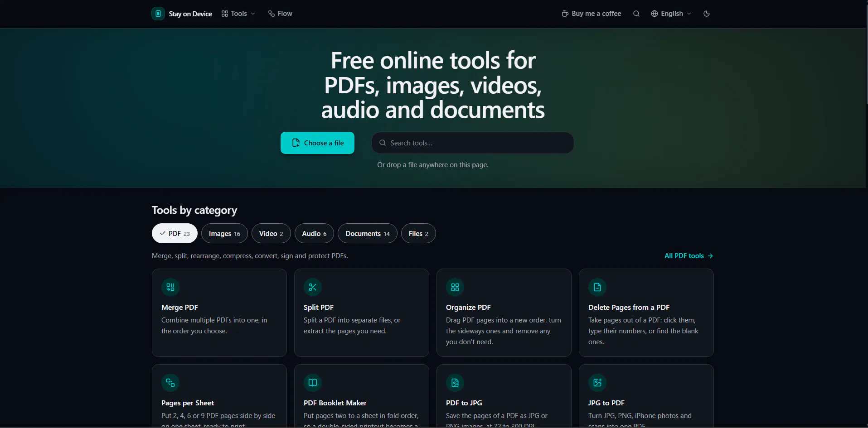This screenshot has height=428, width=868.
Task: Click the Flow icon in the navbar
Action: click(272, 14)
